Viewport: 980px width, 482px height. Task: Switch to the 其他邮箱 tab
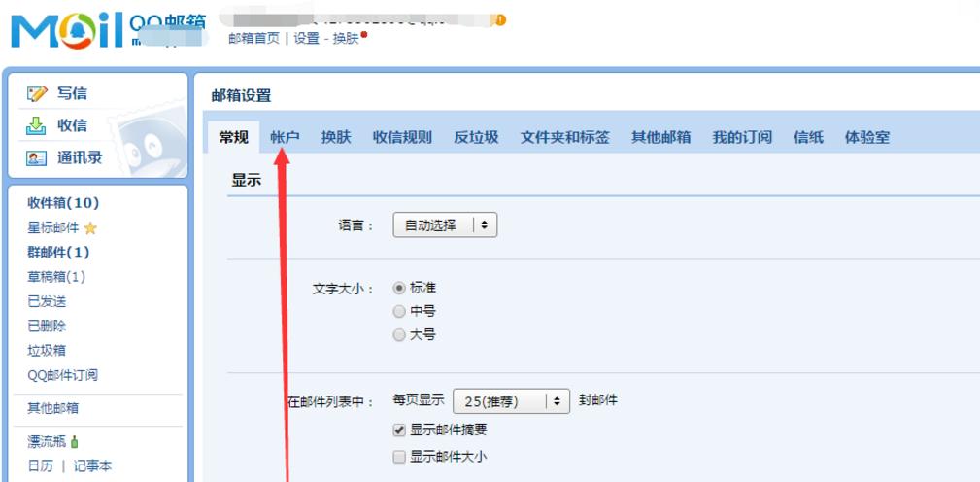click(660, 138)
